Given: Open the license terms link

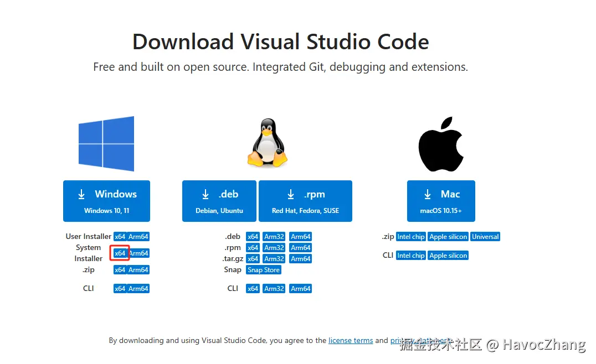Looking at the screenshot, I should pos(351,340).
